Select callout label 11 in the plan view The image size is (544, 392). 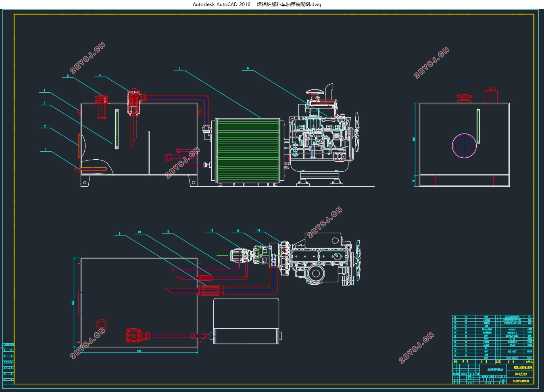(168, 231)
